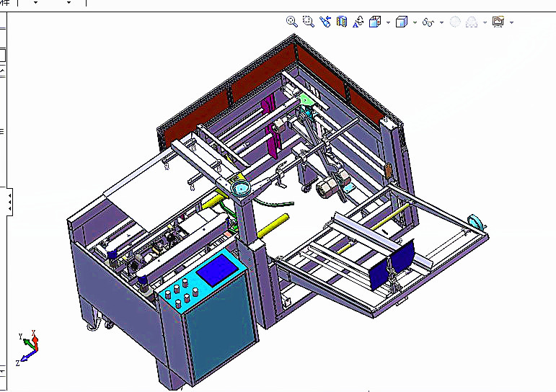Expand the Apply Scene dropdown arrow

point(485,22)
